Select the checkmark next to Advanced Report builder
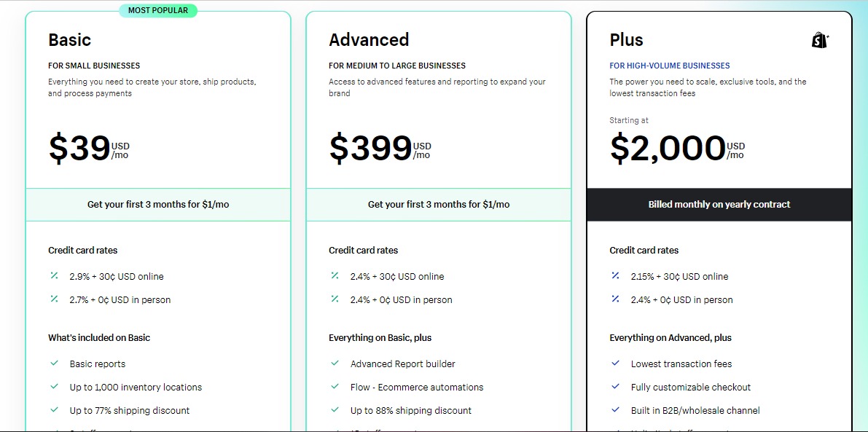This screenshot has width=868, height=432. (x=335, y=364)
